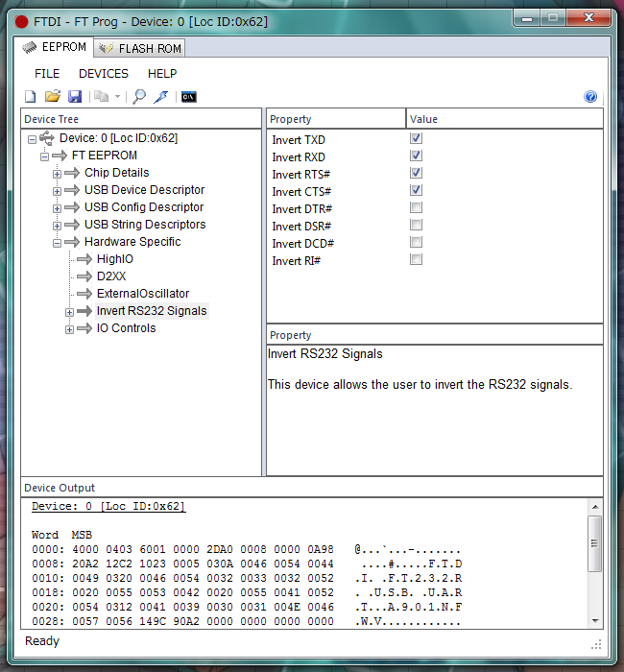The width and height of the screenshot is (624, 672).
Task: Click the underlined Device: 0 output heading
Action: [x=108, y=506]
